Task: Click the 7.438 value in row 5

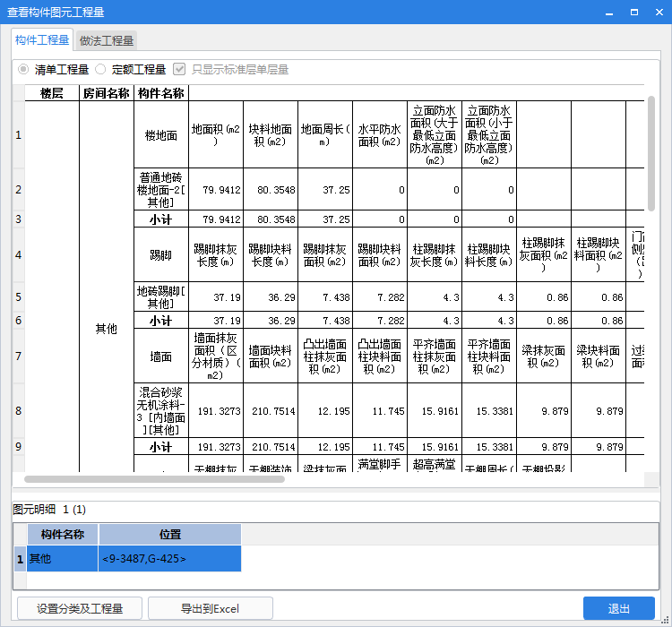Action: 325,297
